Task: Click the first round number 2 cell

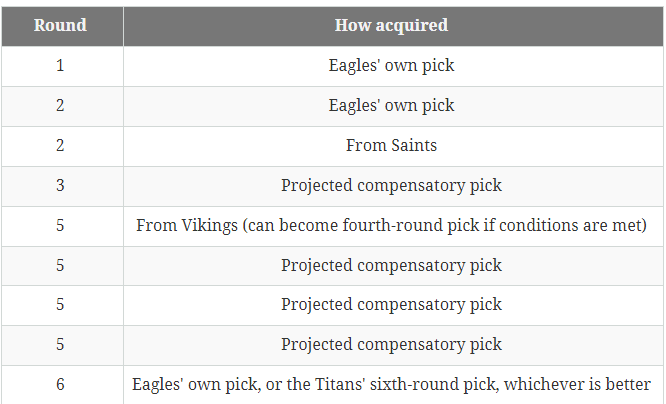Action: pos(60,106)
